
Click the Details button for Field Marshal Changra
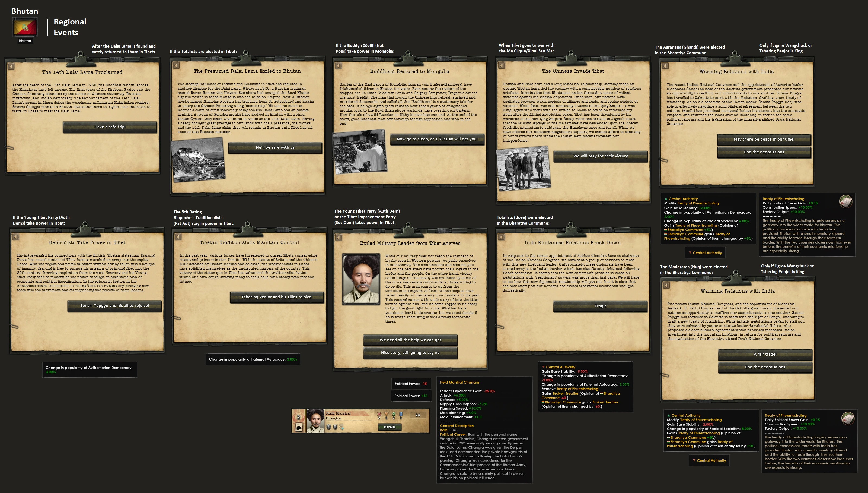click(x=390, y=427)
